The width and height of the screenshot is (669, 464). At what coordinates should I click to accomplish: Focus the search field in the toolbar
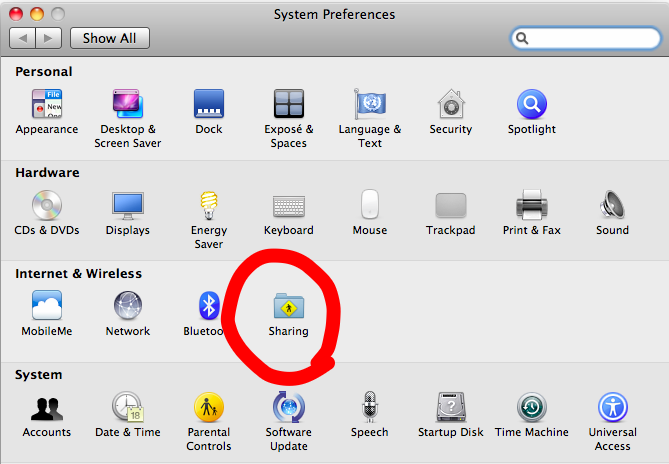[585, 38]
